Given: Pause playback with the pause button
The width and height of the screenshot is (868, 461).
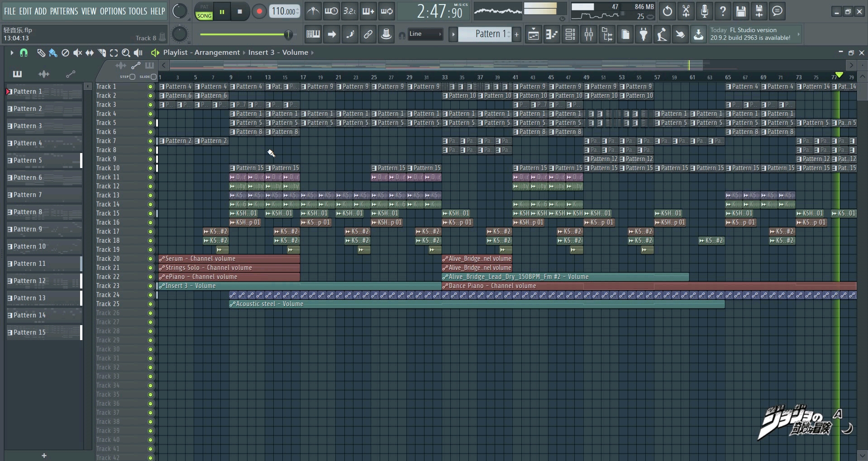Looking at the screenshot, I should pos(222,12).
